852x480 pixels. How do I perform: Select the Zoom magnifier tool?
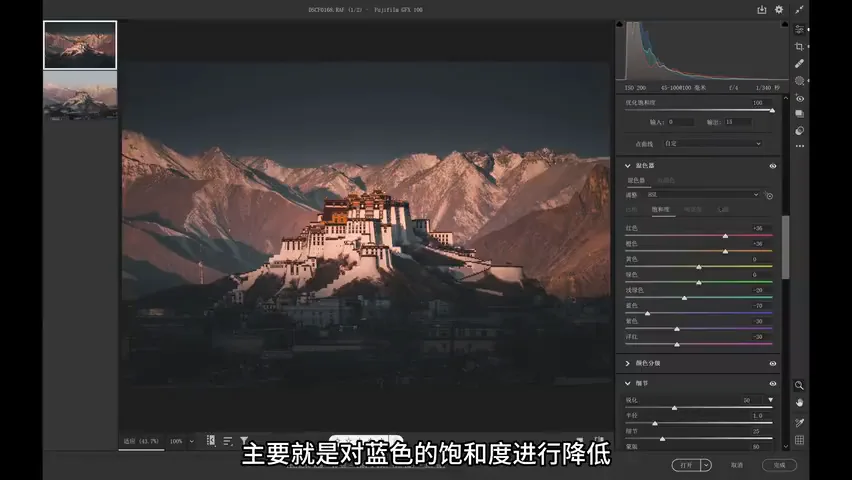pos(799,385)
